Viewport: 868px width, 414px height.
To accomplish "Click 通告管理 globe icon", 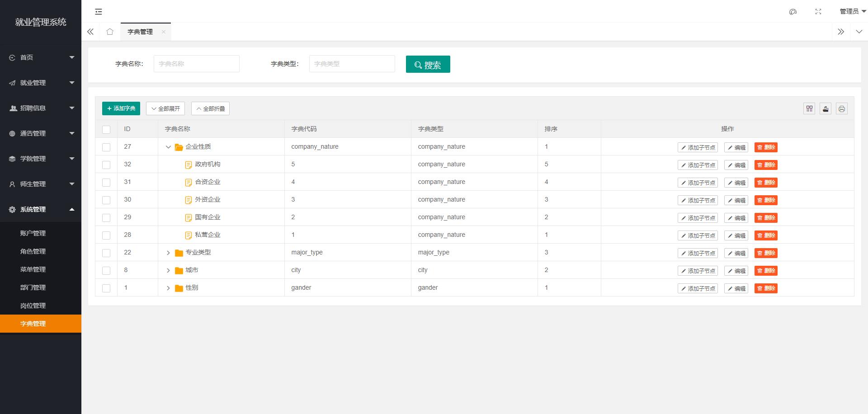I will click(x=12, y=133).
